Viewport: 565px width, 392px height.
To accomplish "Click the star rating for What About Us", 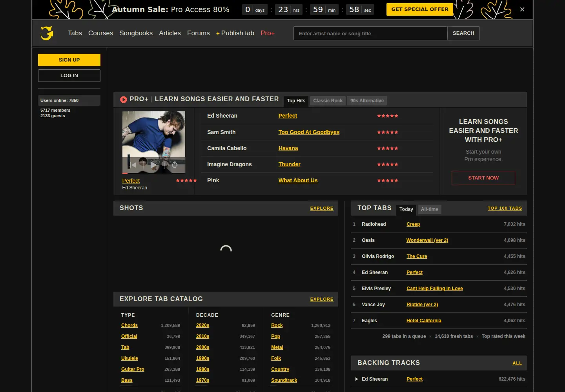I will 387,181.
